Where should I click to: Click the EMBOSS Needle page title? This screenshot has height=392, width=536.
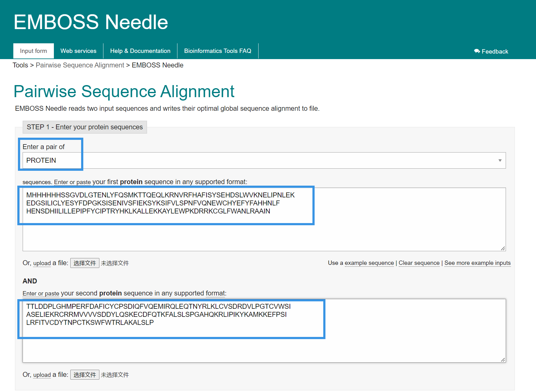pos(91,22)
